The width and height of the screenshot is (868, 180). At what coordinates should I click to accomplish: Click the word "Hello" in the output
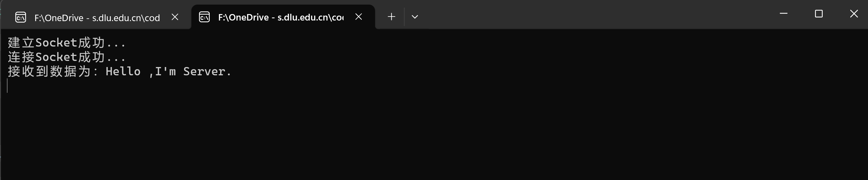tap(123, 71)
